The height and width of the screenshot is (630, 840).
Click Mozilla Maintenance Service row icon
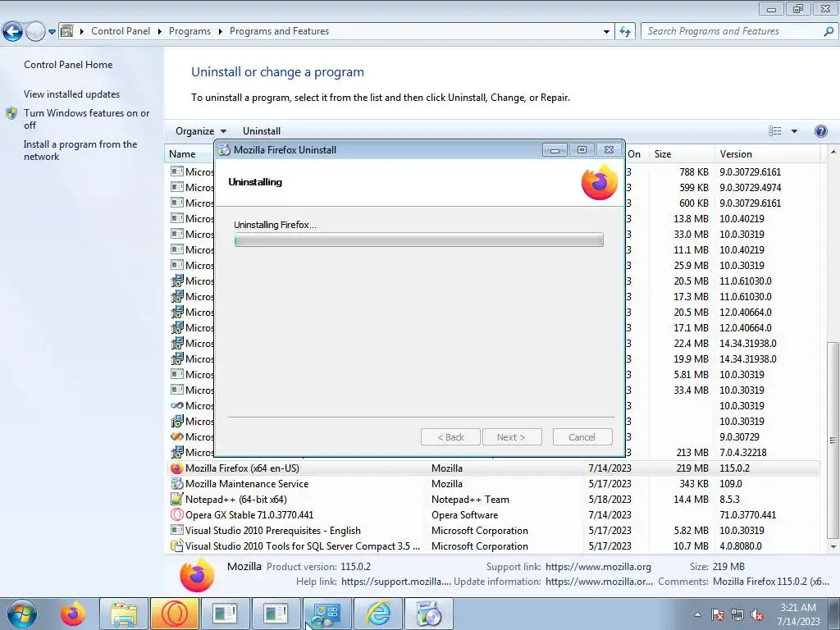tap(177, 484)
